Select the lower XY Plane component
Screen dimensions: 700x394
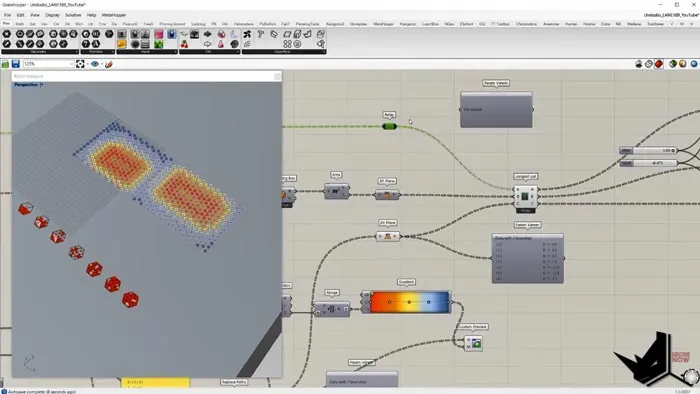click(x=388, y=236)
